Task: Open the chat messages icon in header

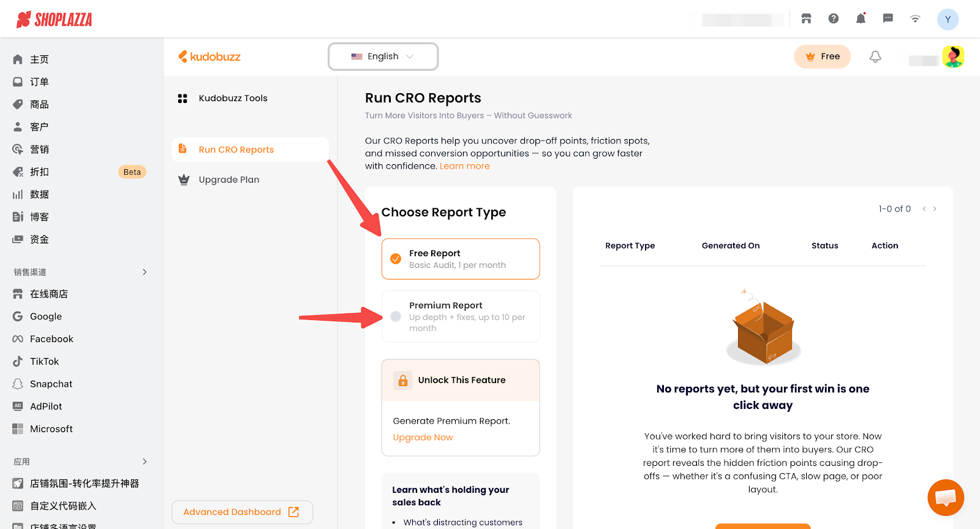Action: click(x=888, y=19)
